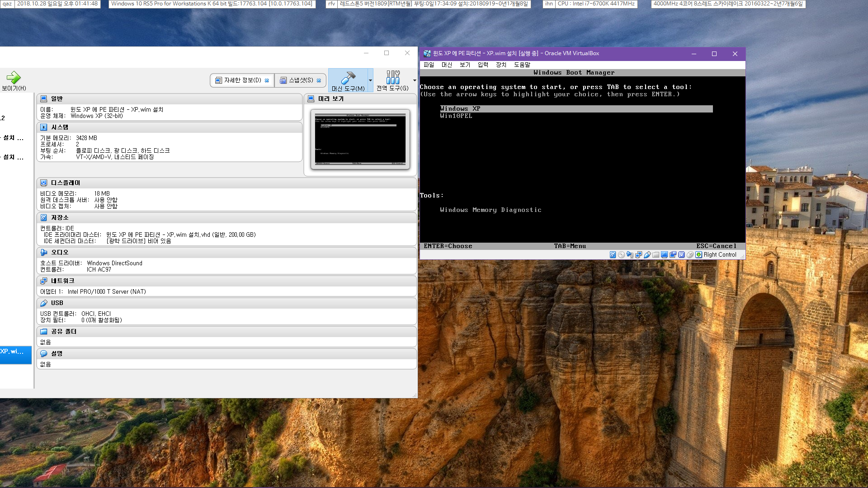This screenshot has width=868, height=488.
Task: Click the Shared Folders (공유 폴더) section icon
Action: point(44,332)
